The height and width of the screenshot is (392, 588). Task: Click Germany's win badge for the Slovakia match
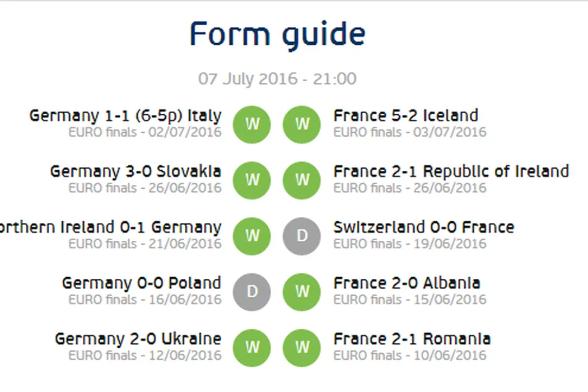point(251,180)
